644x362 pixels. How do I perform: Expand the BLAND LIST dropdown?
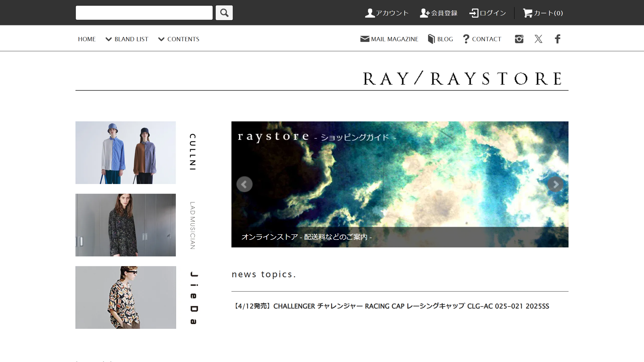[127, 39]
